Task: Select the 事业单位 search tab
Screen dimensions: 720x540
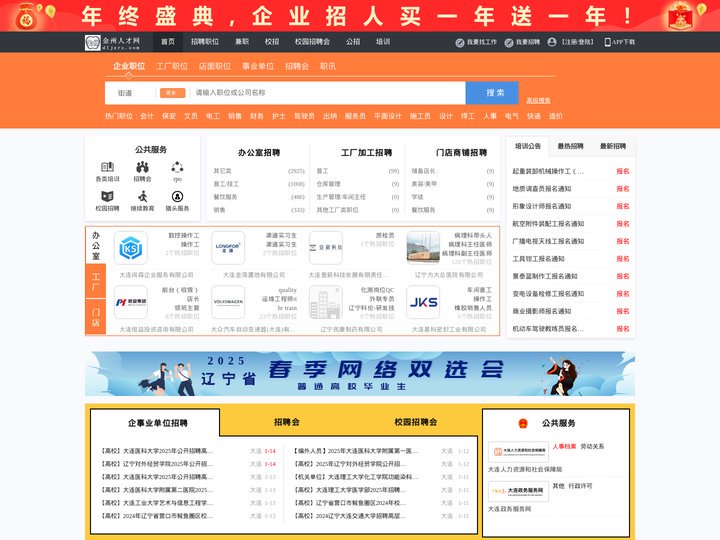Action: click(258, 66)
